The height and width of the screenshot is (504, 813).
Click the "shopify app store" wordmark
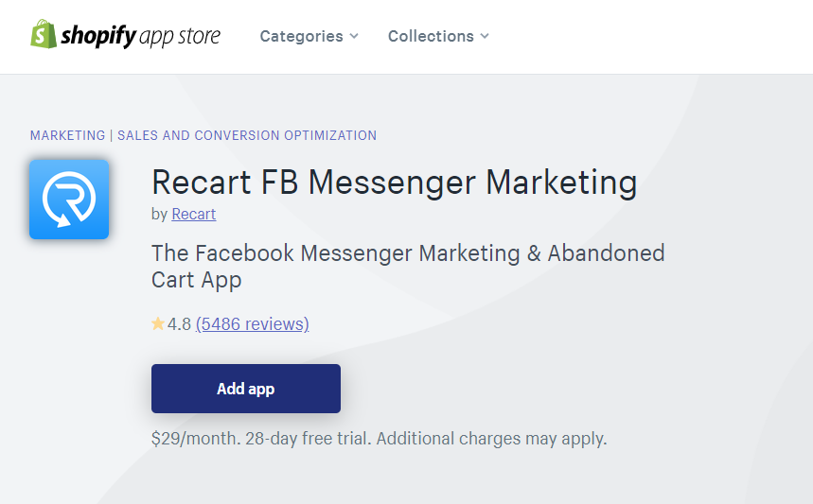point(140,36)
